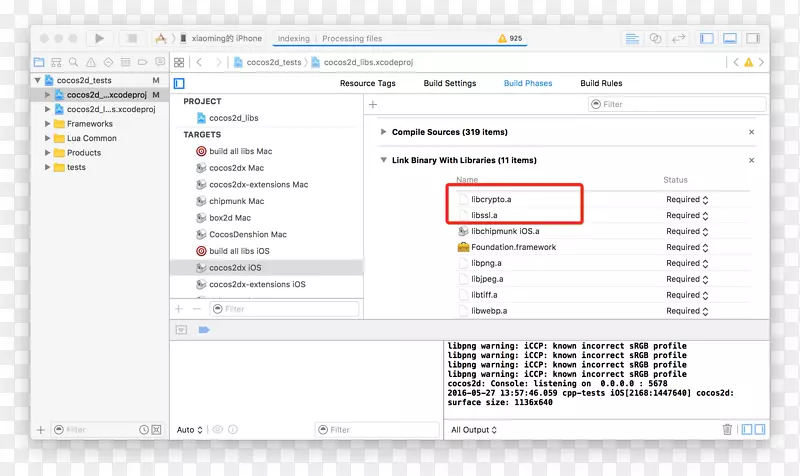Jump to next issue in jump bar
Screen dimensions: 800x476
coord(761,62)
